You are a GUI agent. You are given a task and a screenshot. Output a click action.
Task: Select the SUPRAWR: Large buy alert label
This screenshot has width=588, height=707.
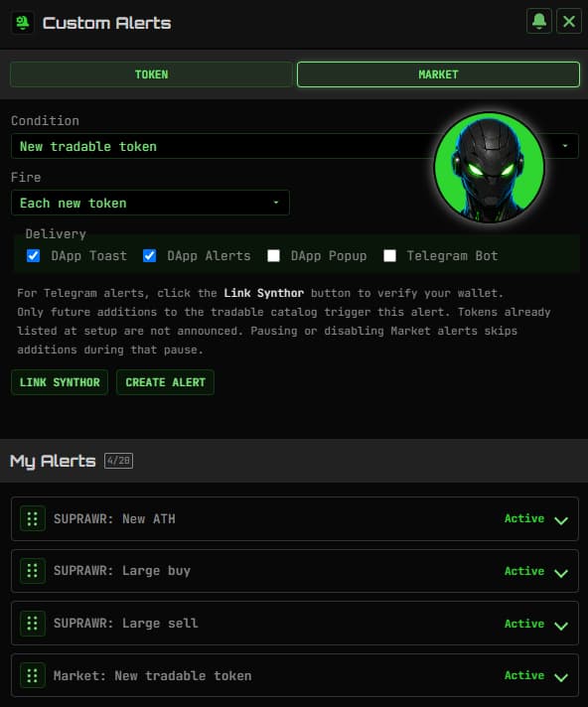122,571
